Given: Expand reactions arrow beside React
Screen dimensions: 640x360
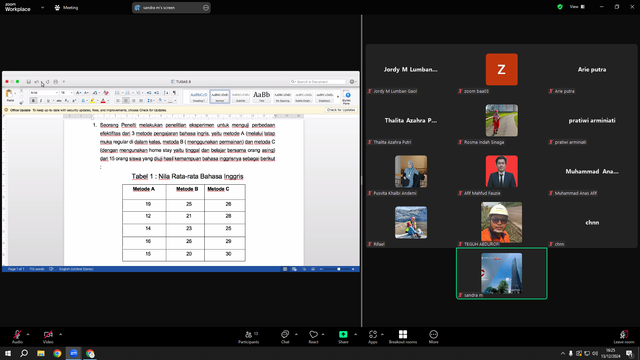Looking at the screenshot, I should [323, 334].
